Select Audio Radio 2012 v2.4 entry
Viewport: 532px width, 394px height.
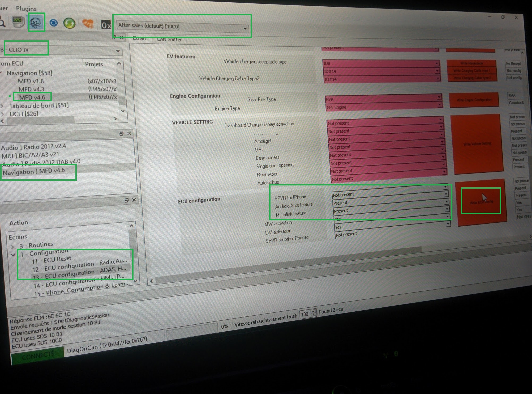(33, 147)
